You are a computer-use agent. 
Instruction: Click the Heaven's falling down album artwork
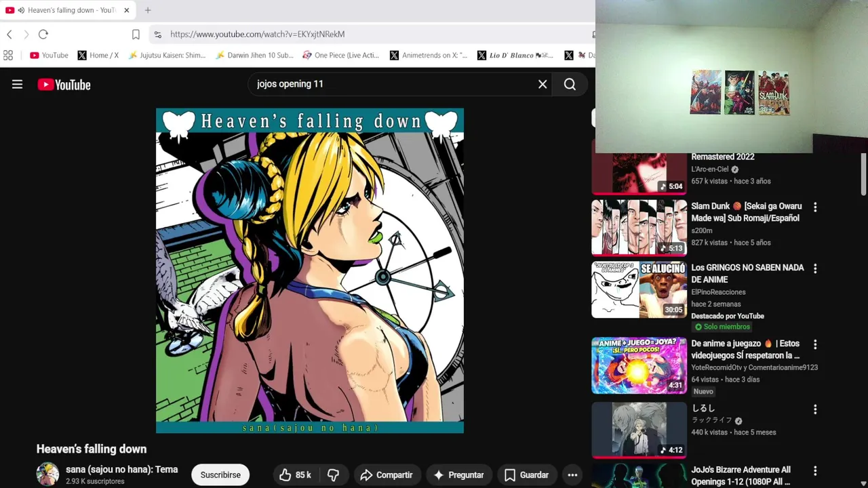click(x=310, y=270)
